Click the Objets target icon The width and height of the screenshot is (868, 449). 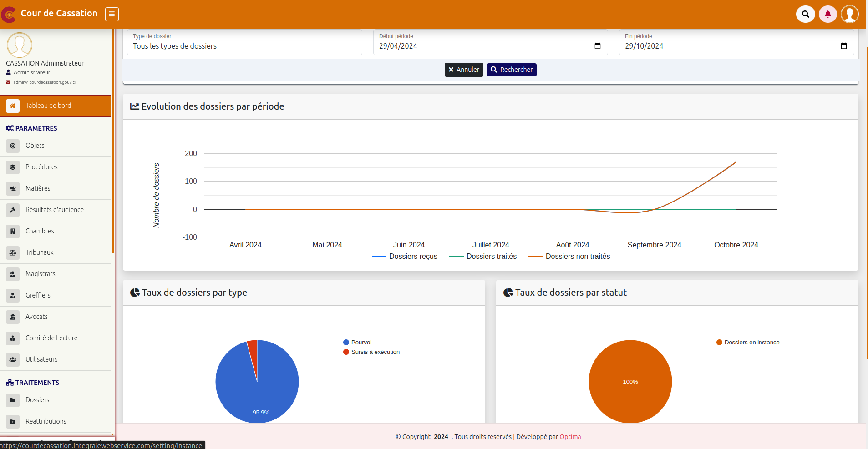(x=13, y=146)
